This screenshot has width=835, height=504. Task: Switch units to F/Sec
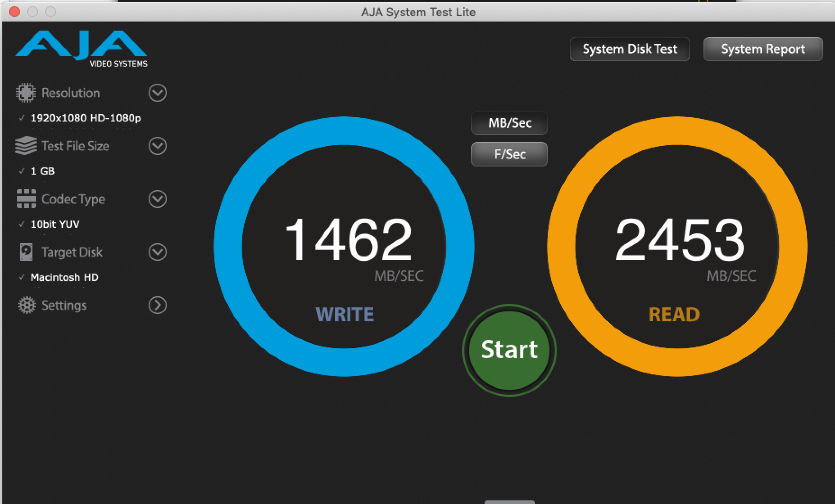[509, 154]
